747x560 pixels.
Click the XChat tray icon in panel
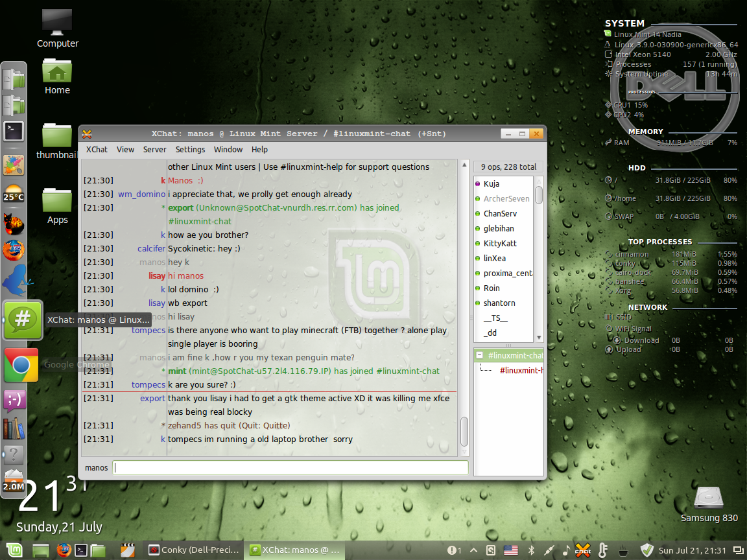(583, 550)
